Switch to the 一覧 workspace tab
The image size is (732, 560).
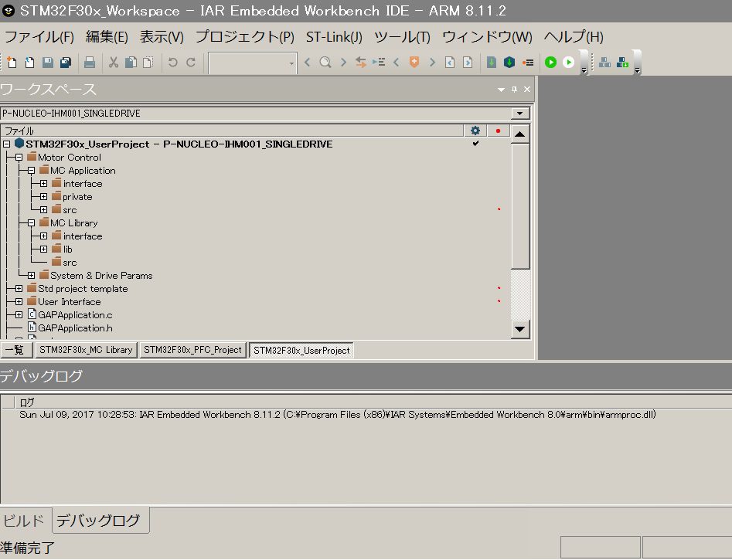[16, 350]
